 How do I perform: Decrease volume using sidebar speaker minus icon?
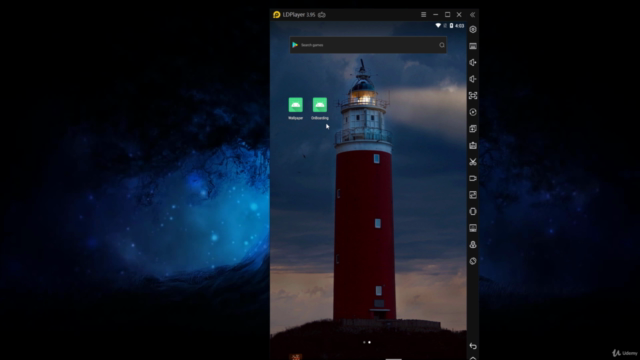click(x=473, y=79)
